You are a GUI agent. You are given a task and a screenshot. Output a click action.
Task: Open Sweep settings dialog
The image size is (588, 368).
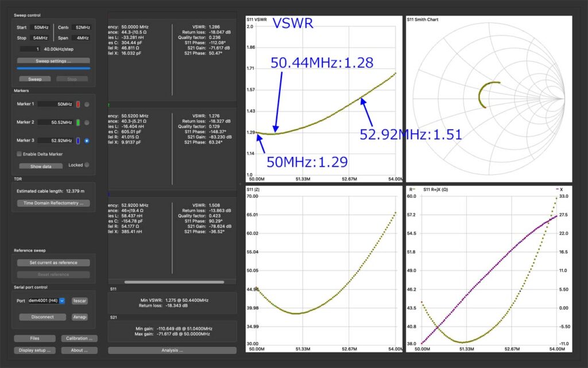pos(53,60)
